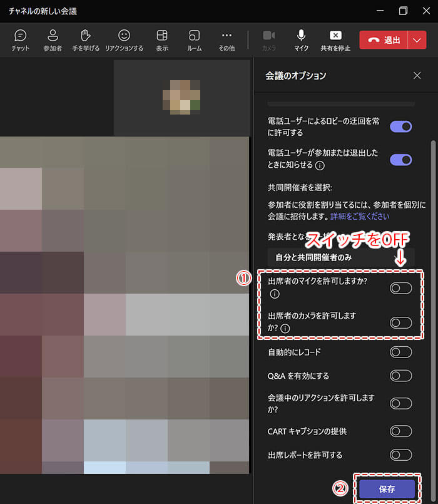Open the チャット (chat) panel

pos(20,40)
